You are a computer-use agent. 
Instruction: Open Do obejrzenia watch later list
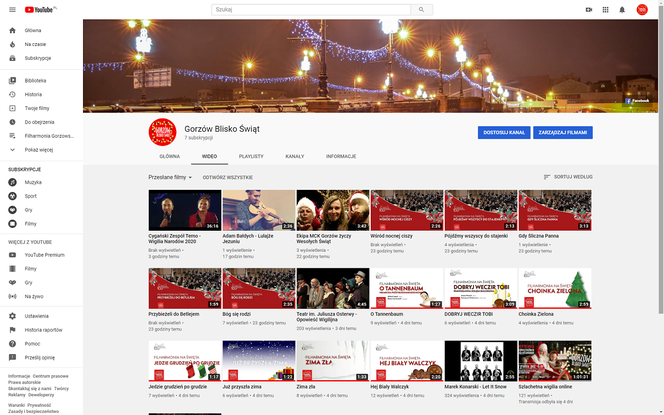click(x=39, y=121)
